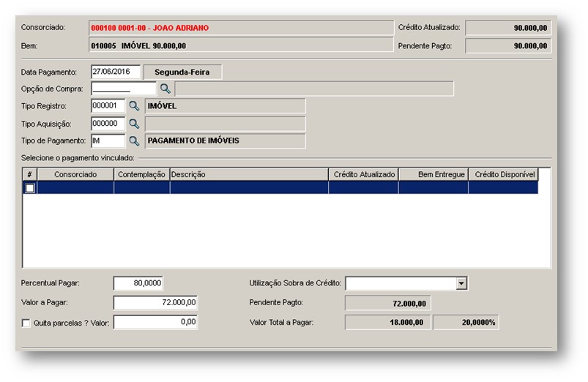This screenshot has width=588, height=382.
Task: Sort by Bem Entregue column header
Action: pyautogui.click(x=433, y=174)
